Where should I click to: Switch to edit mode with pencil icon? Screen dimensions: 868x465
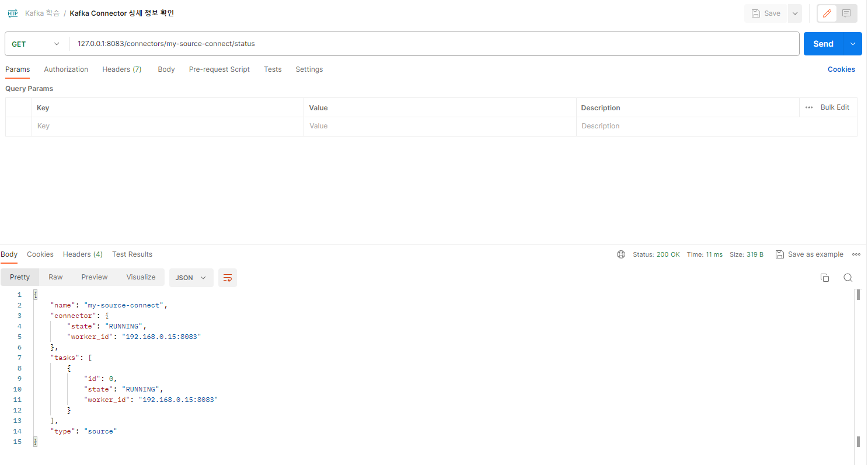[827, 13]
